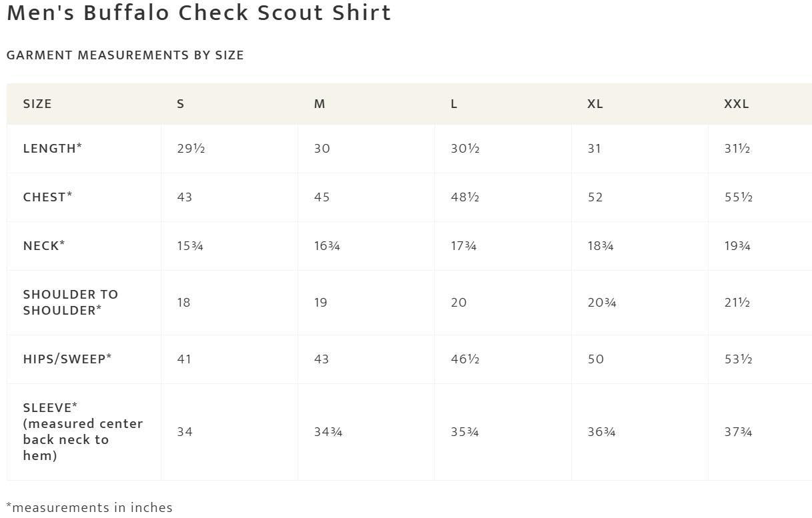Click the 15¾ neck value for size S
The width and height of the screenshot is (812, 518).
pyautogui.click(x=190, y=246)
